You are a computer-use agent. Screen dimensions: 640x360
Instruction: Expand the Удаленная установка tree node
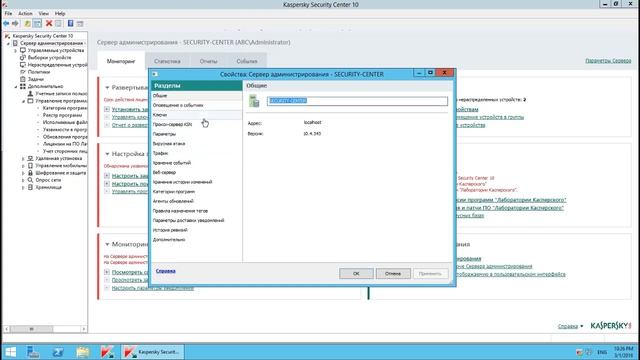coord(23,158)
